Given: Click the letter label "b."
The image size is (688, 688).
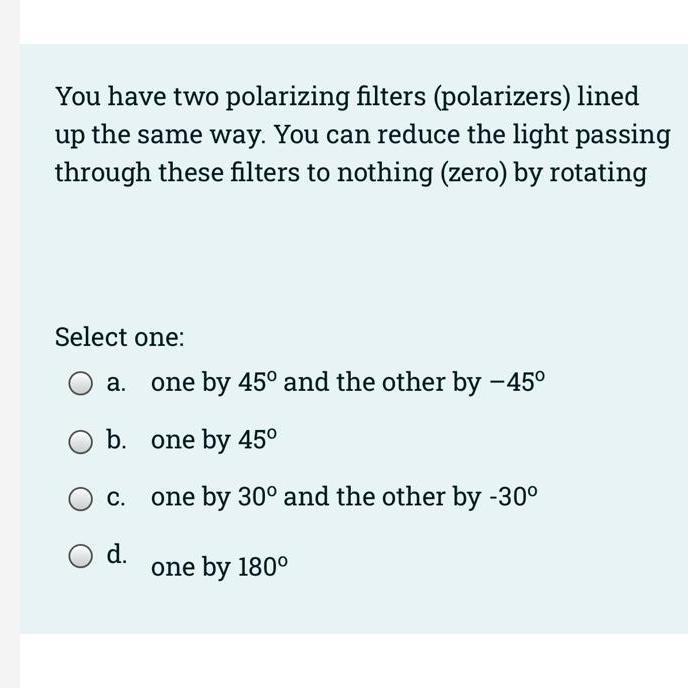Looking at the screenshot, I should coord(118,440).
